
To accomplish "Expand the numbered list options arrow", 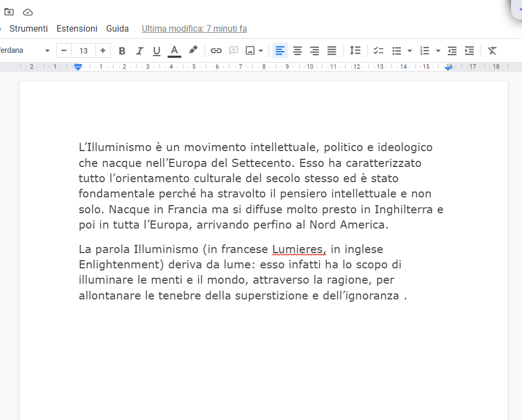I will tap(438, 51).
